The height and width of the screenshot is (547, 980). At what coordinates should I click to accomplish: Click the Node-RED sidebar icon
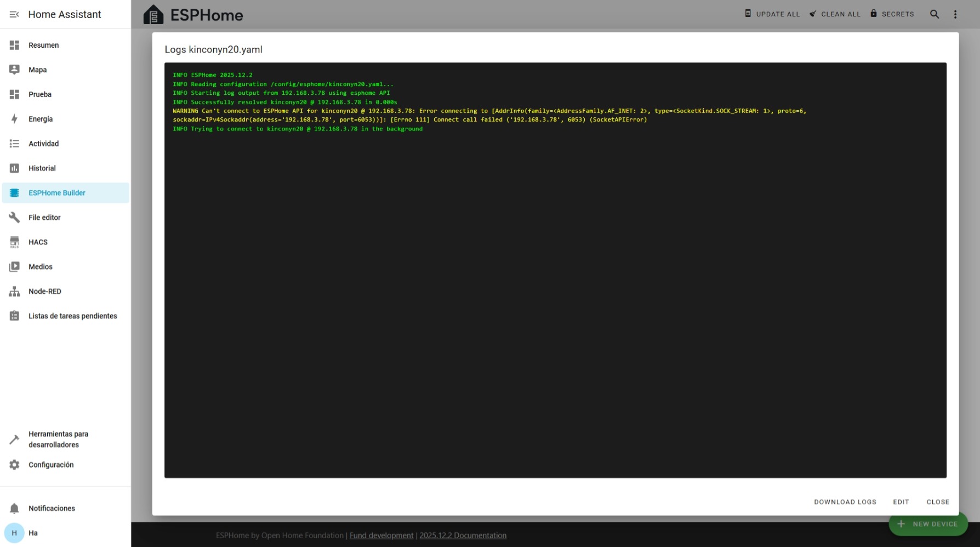pyautogui.click(x=14, y=292)
